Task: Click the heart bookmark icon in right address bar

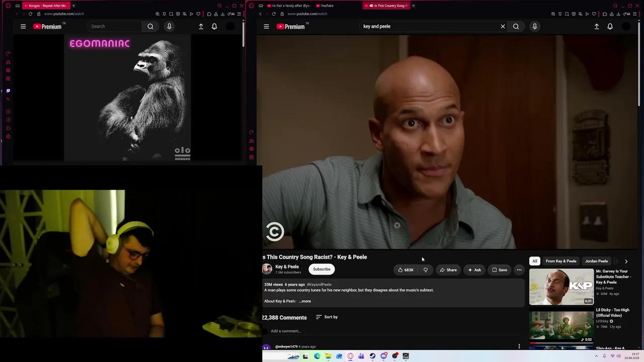Action: pos(594,14)
